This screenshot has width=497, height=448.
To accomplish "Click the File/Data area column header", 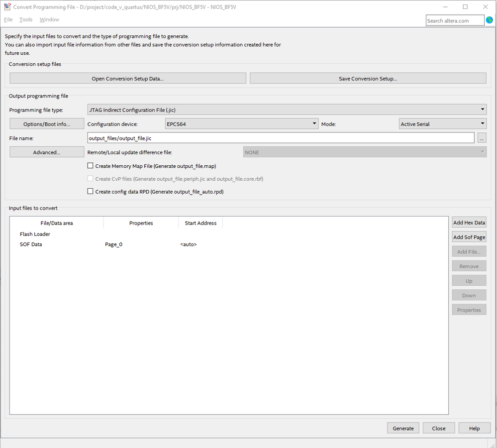I will point(56,223).
